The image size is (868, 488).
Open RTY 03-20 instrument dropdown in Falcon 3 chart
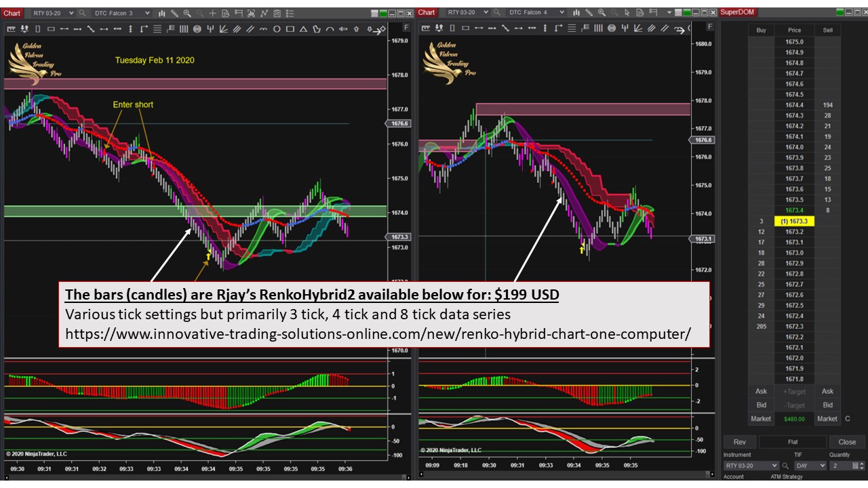(x=52, y=13)
